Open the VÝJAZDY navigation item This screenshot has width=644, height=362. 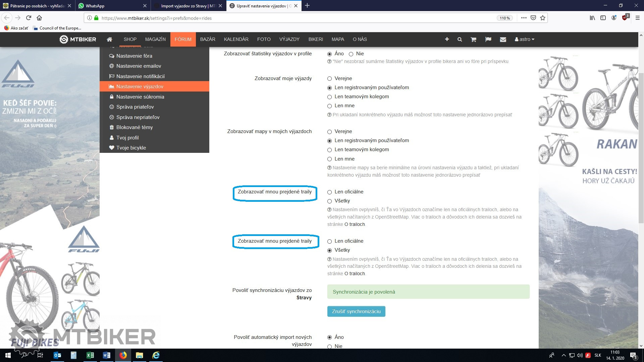289,39
